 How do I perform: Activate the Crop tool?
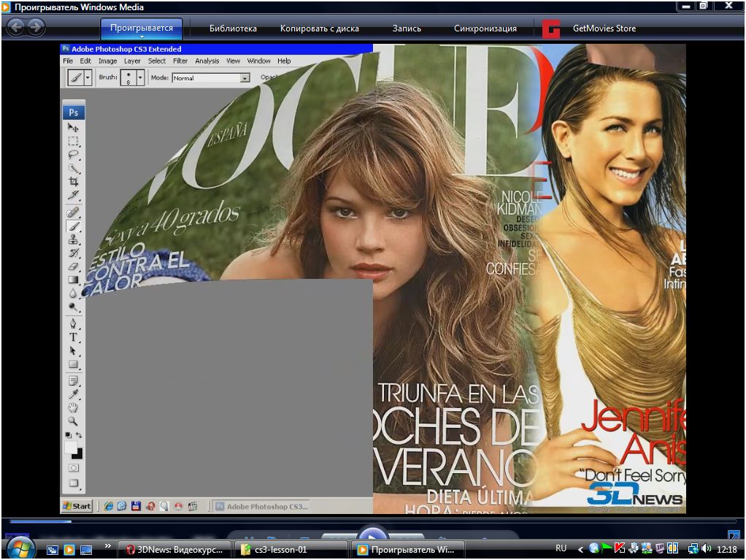click(73, 181)
